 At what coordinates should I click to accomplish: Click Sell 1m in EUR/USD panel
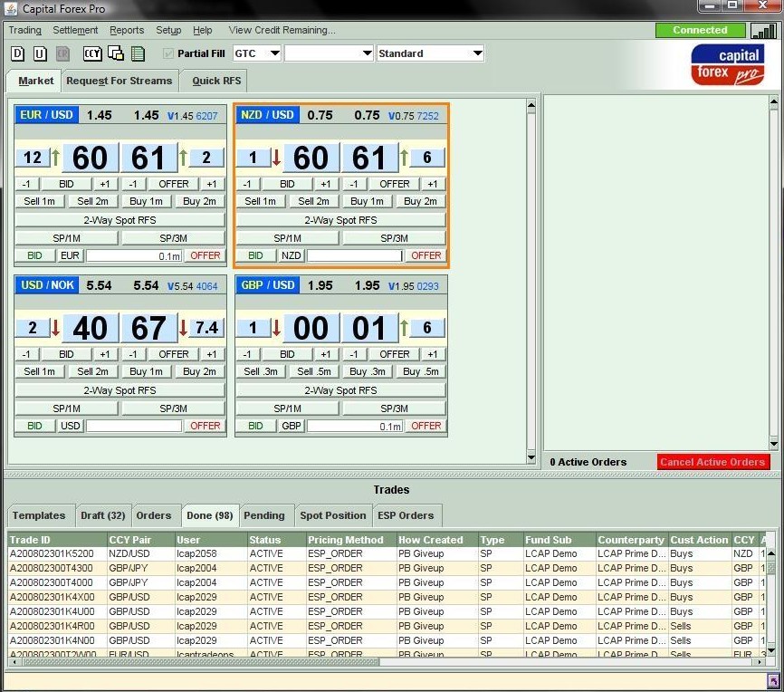pyautogui.click(x=40, y=201)
